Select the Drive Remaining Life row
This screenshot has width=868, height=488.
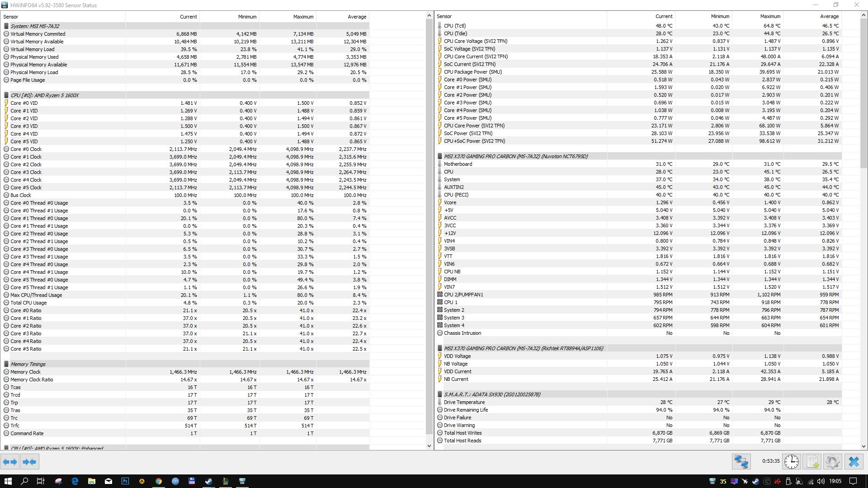(466, 410)
